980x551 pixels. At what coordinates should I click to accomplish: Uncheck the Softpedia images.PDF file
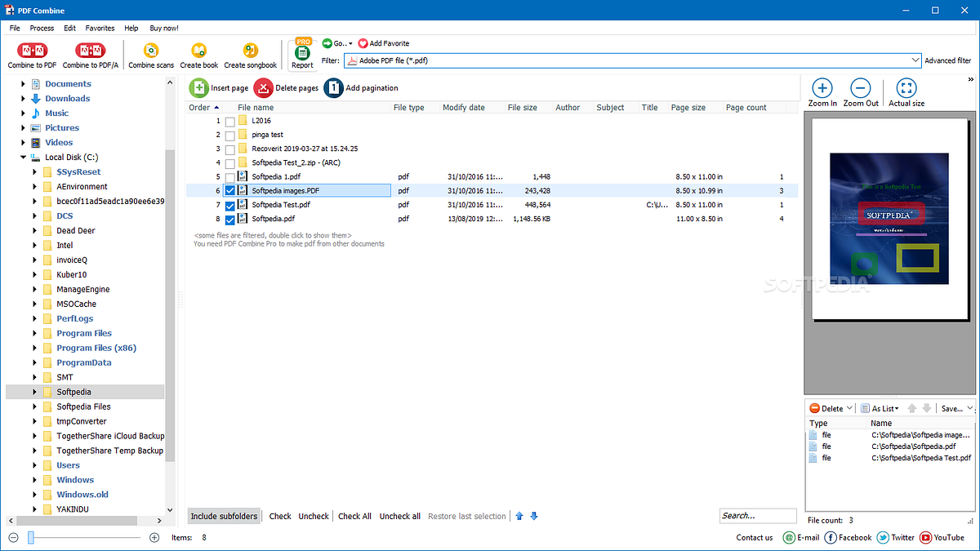[229, 190]
